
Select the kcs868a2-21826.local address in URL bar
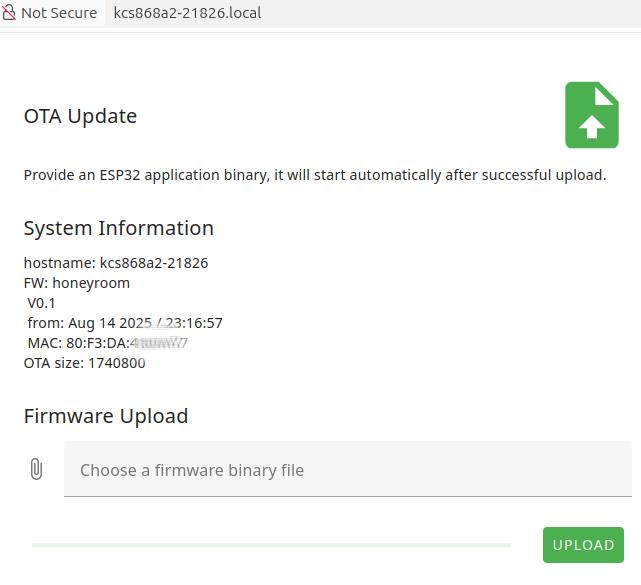tap(188, 13)
